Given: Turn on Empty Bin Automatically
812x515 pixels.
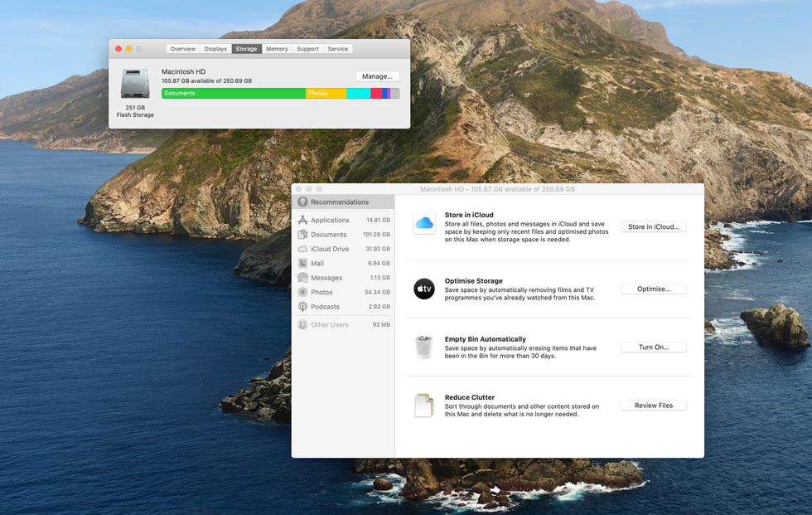Looking at the screenshot, I should pos(653,347).
